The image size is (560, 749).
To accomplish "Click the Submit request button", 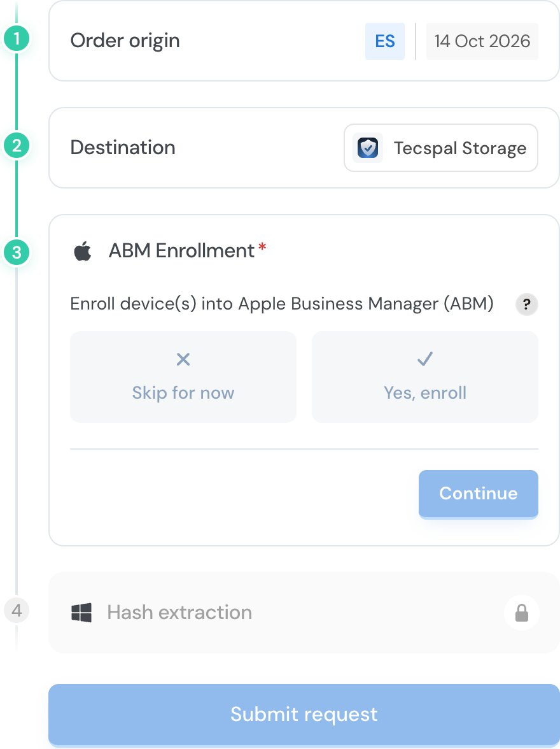I will coord(304,715).
